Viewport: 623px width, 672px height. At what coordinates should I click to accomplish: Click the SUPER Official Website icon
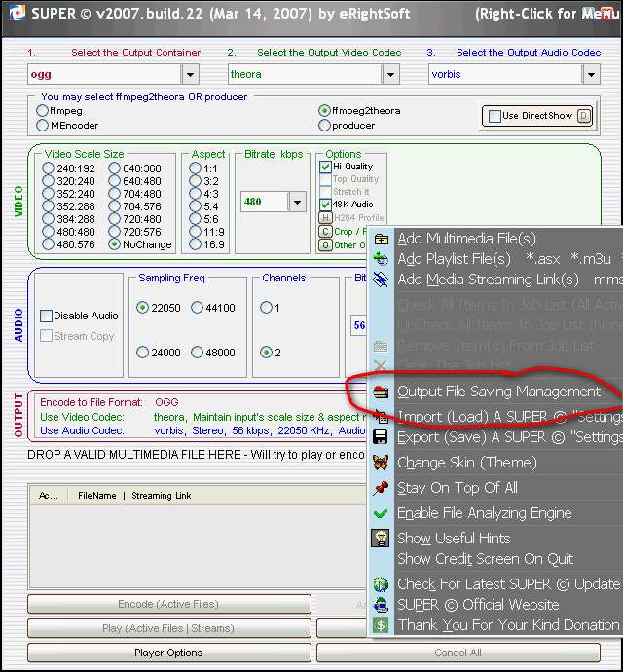381,605
